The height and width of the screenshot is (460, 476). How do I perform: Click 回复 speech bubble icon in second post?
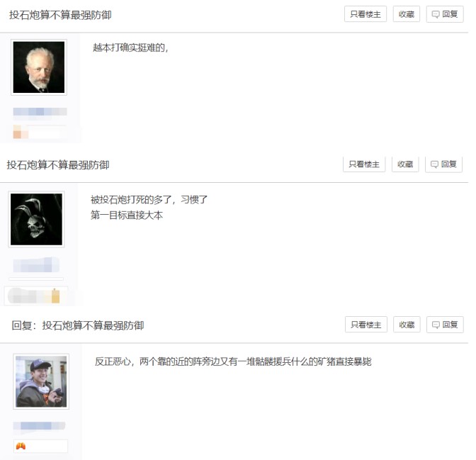[434, 164]
